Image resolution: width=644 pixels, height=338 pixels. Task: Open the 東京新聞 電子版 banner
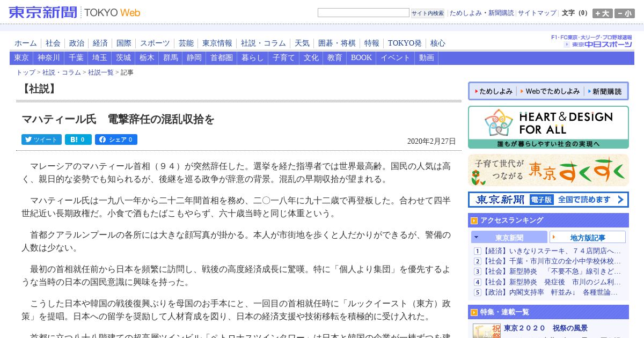(548, 200)
